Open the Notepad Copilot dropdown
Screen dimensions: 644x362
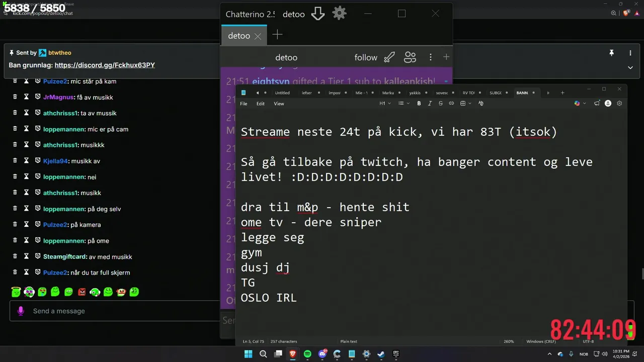coord(580,104)
